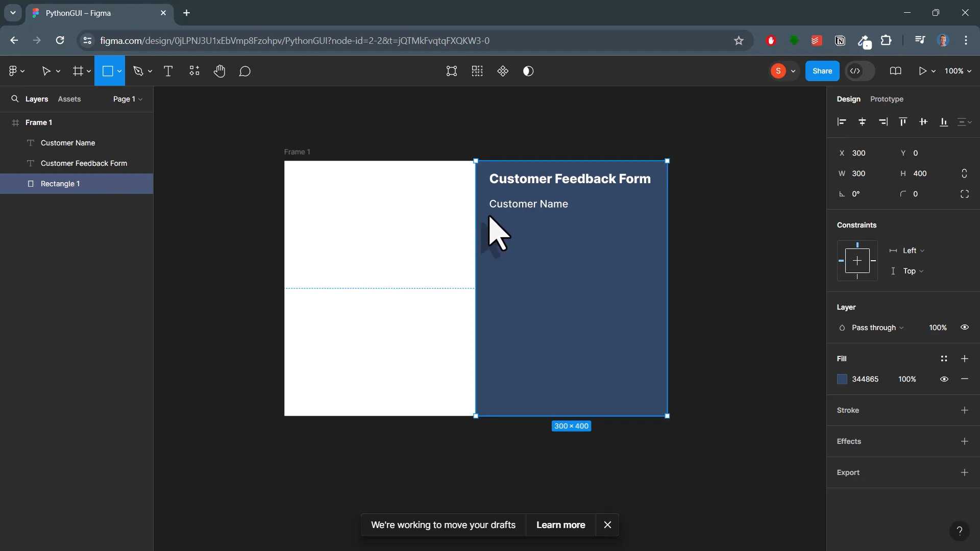Open the zoom level dropdown
Image resolution: width=980 pixels, height=551 pixels.
957,71
